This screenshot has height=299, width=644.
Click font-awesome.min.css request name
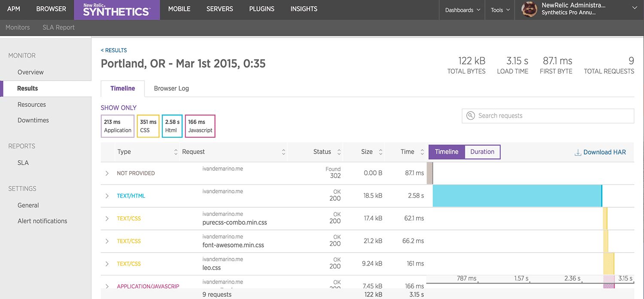point(233,245)
